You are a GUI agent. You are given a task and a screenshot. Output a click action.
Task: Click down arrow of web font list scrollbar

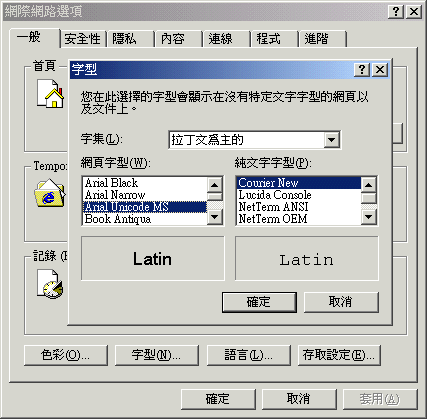click(x=215, y=217)
